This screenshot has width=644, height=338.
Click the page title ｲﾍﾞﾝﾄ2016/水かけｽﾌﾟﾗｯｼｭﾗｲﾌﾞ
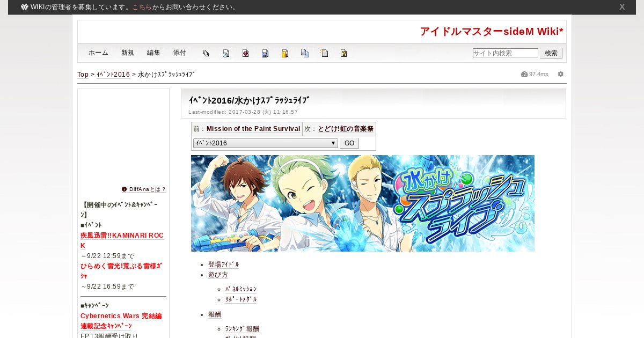[249, 100]
